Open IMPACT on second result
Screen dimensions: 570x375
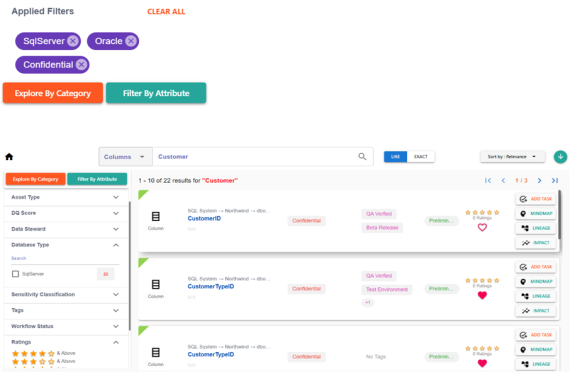click(536, 310)
